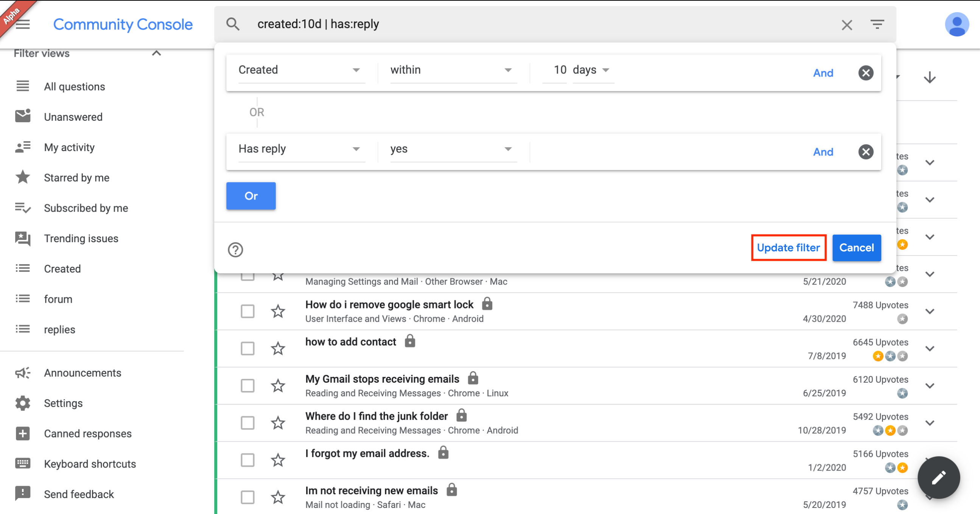The height and width of the screenshot is (514, 980).
Task: Click the pencil compose button
Action: [939, 478]
